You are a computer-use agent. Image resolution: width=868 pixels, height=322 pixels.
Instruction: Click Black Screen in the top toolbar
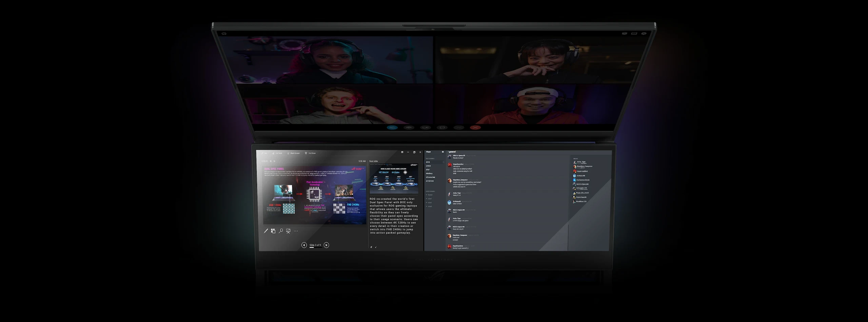pyautogui.click(x=294, y=153)
